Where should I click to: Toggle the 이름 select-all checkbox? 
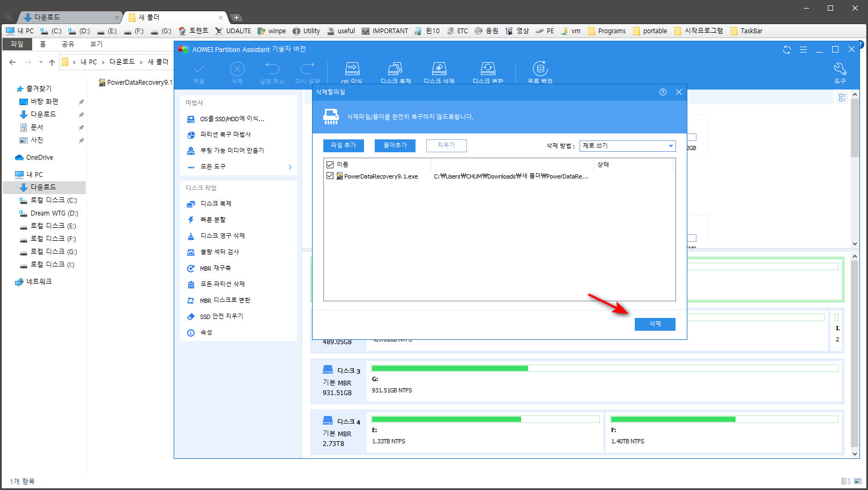point(330,165)
